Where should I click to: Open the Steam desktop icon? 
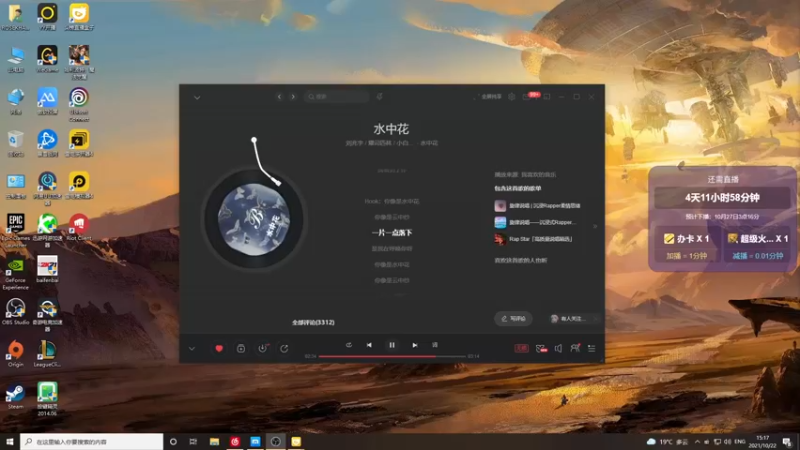pyautogui.click(x=15, y=396)
